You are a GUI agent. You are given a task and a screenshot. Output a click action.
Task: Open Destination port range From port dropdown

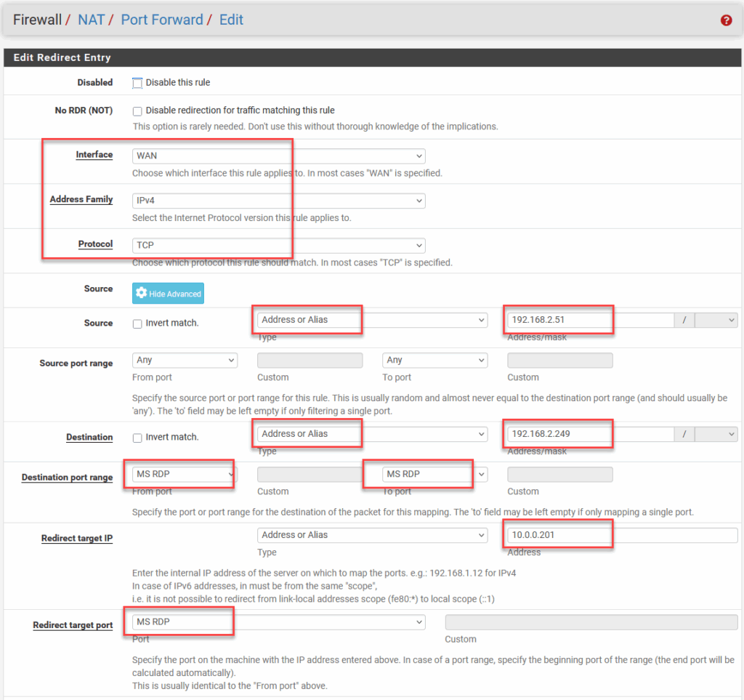click(x=185, y=475)
